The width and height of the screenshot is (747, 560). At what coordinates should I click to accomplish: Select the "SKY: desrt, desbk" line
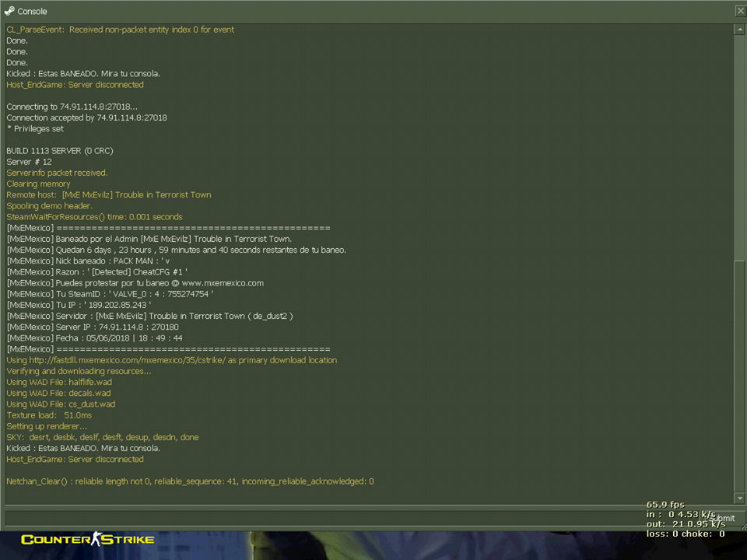pos(103,437)
